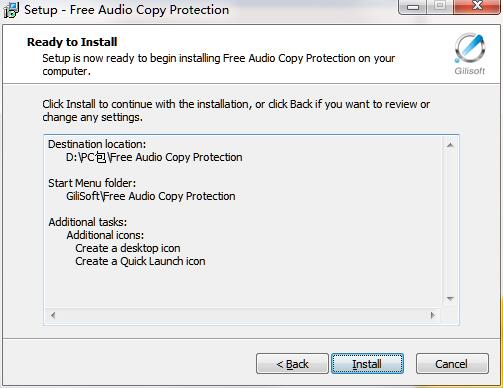The width and height of the screenshot is (503, 388).
Task: Click the Create a Quick Launch icon line
Action: tap(140, 261)
